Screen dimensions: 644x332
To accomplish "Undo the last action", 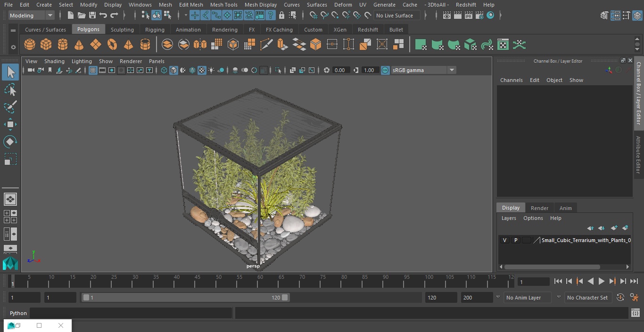I will tap(103, 16).
